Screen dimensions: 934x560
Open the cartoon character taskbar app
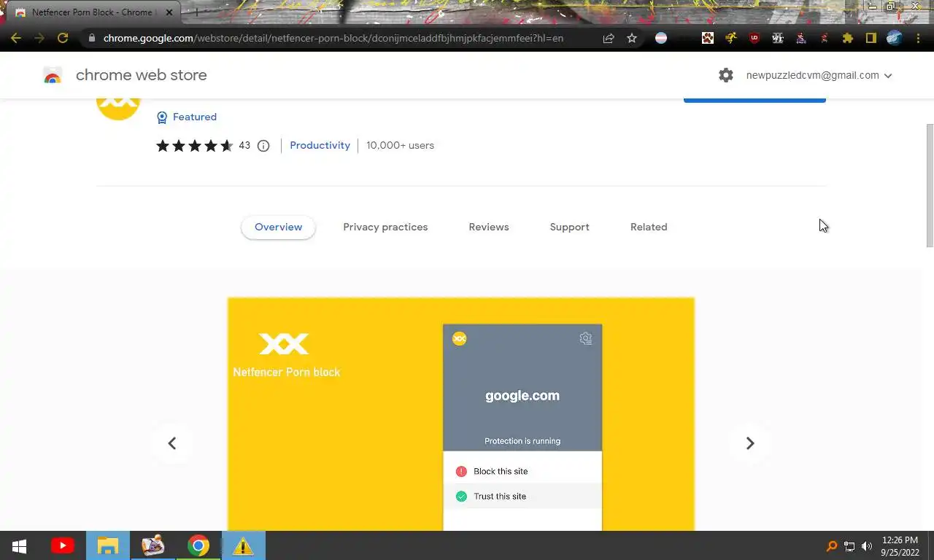153,545
